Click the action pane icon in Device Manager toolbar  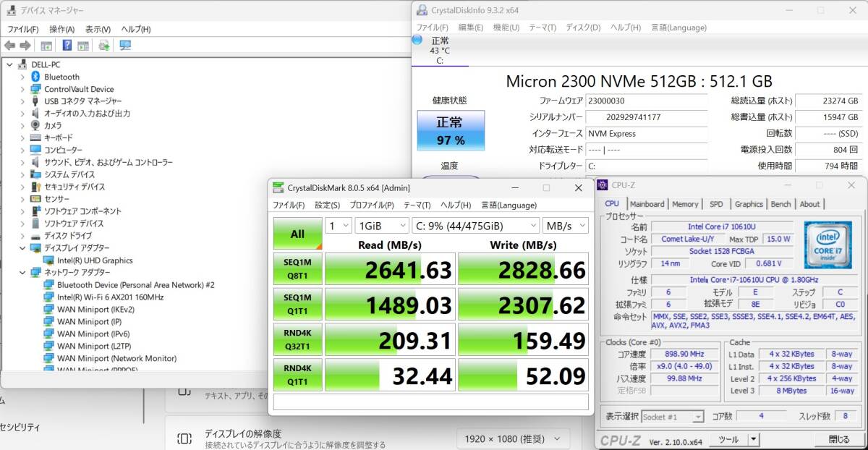click(83, 46)
